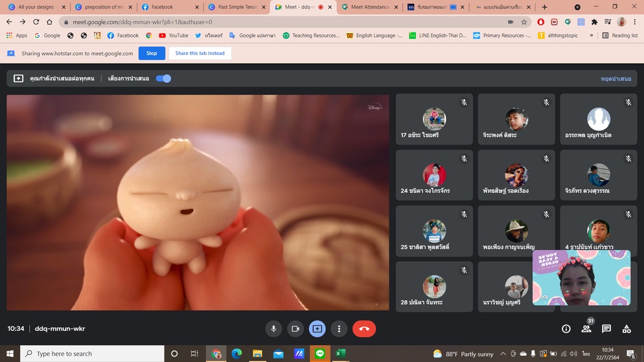644x362 pixels.
Task: Go back in browser history
Action: pos(10,22)
